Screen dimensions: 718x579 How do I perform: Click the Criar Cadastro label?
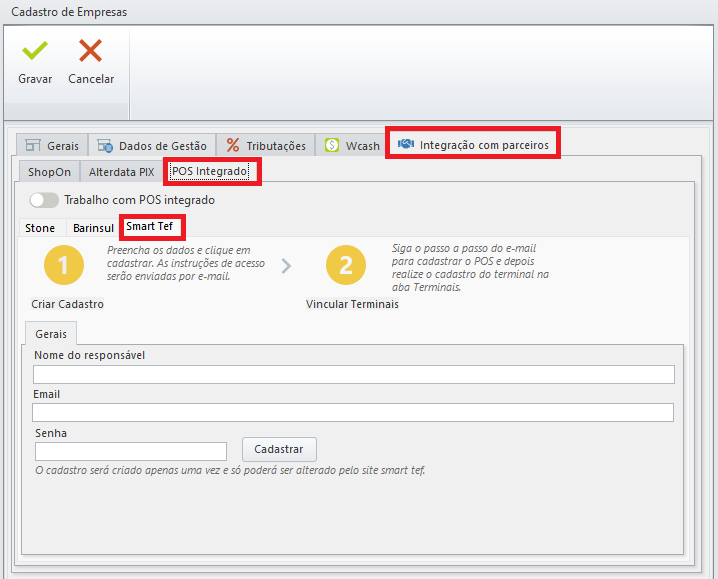point(67,304)
